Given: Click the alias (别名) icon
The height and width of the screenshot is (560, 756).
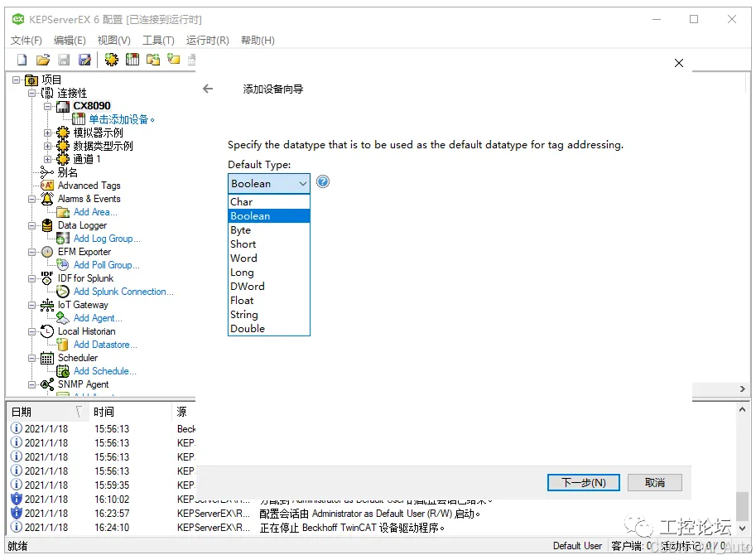Looking at the screenshot, I should [47, 172].
